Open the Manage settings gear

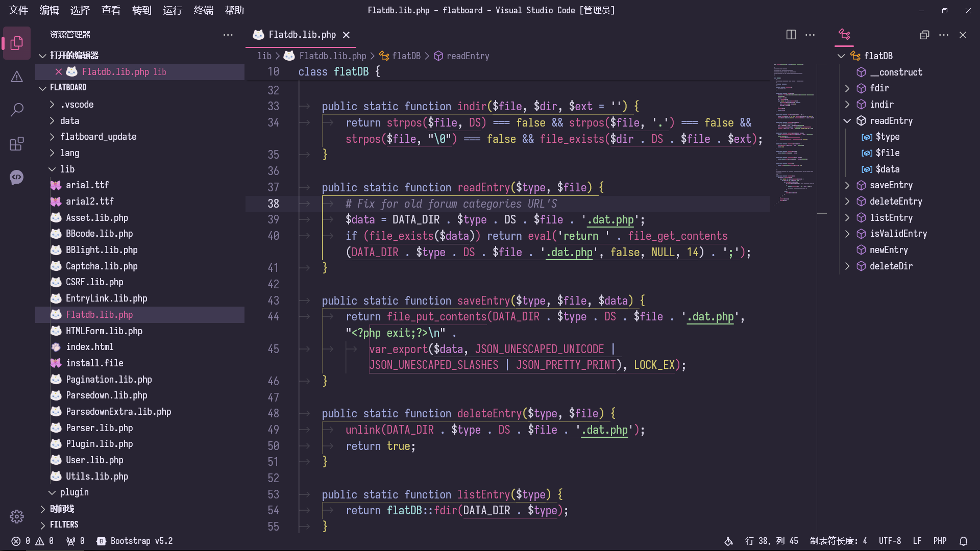coord(17,516)
